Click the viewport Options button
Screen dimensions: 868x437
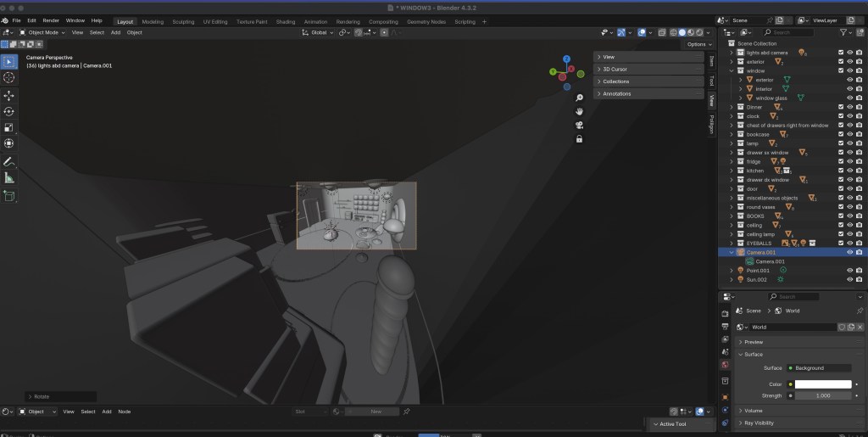pyautogui.click(x=698, y=44)
